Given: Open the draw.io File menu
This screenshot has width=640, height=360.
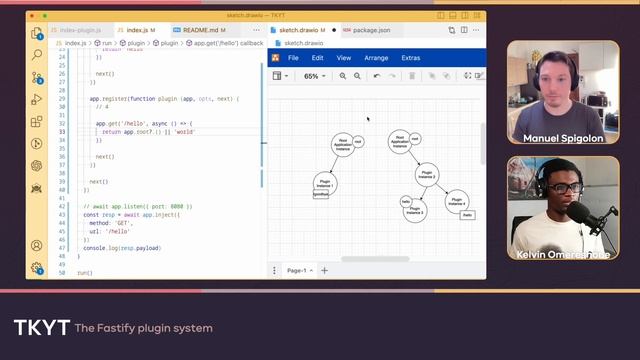Looking at the screenshot, I should coord(293,58).
